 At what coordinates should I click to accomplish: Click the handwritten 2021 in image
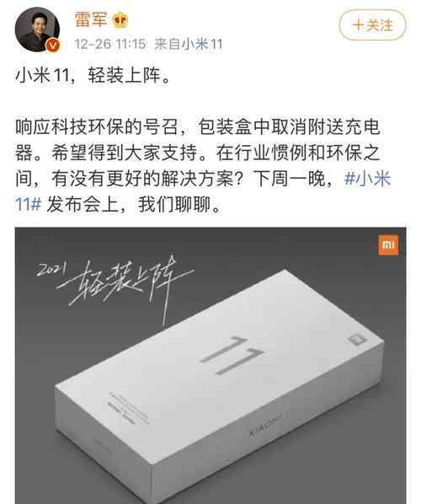click(x=51, y=269)
